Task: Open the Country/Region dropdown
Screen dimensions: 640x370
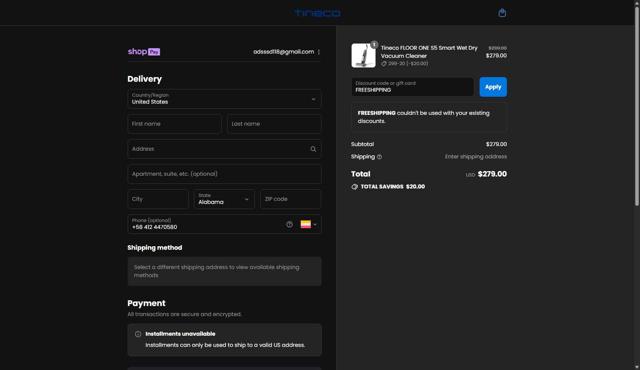Action: click(224, 99)
